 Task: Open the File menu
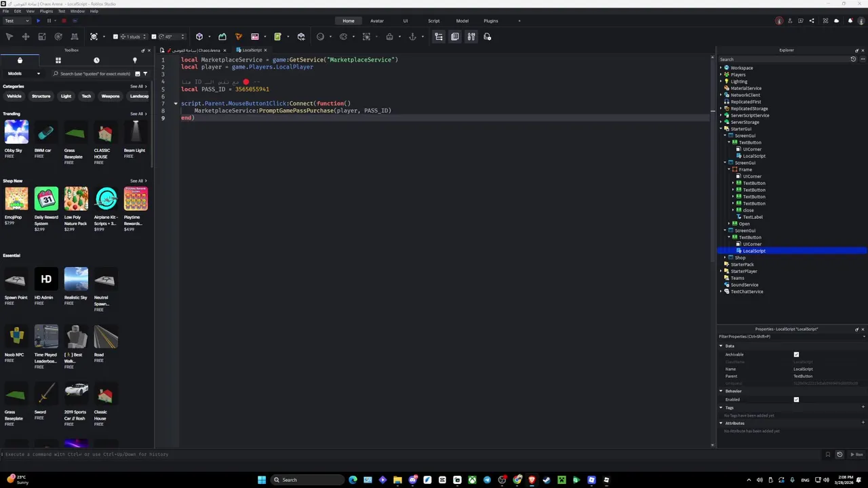tap(5, 11)
